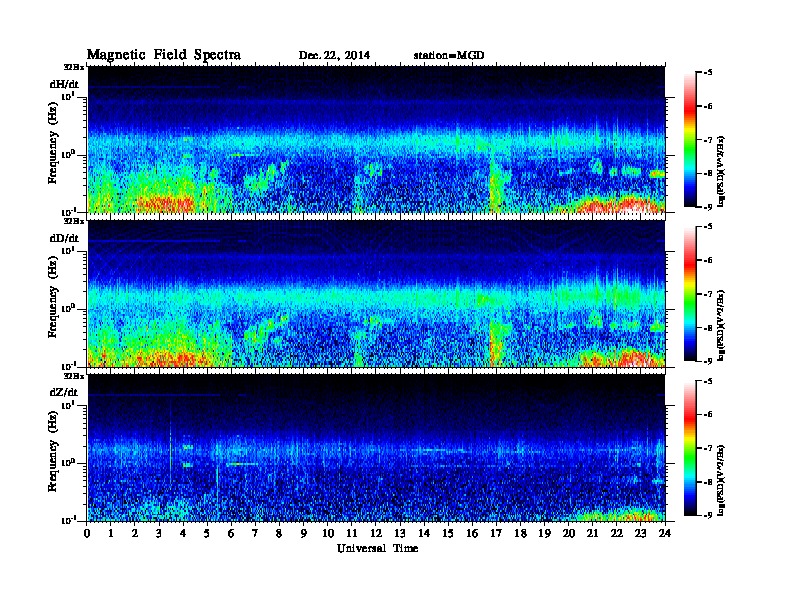Click hour tick label 15 on time axis
This screenshot has width=792, height=612.
click(448, 533)
